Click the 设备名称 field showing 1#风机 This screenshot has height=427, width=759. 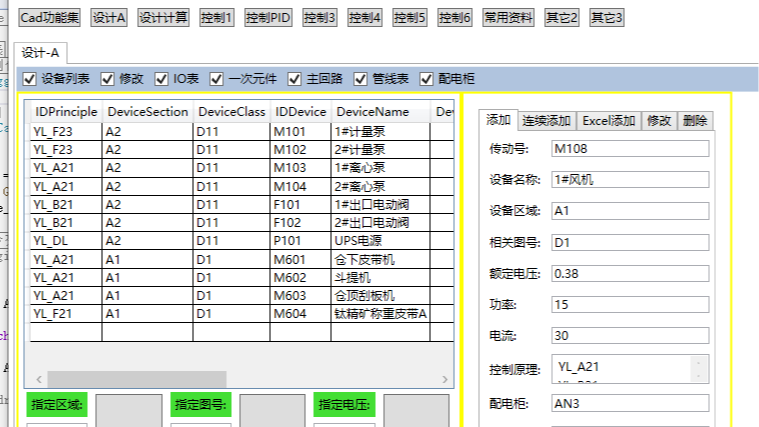630,180
